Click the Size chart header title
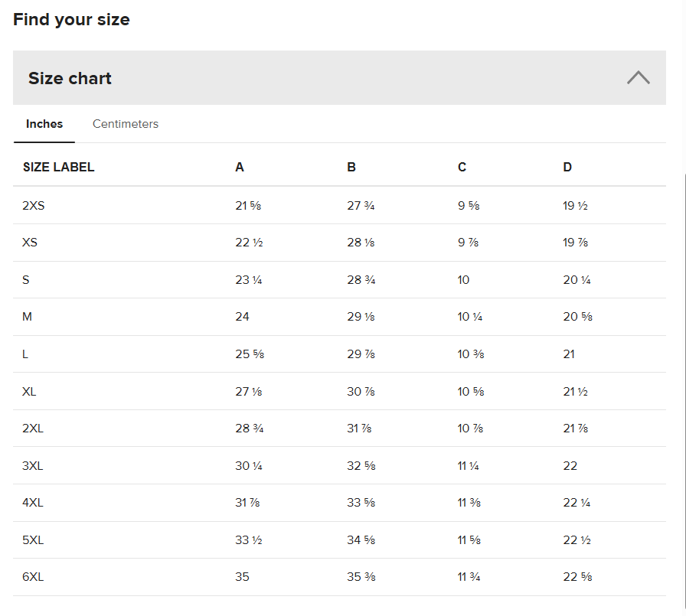686x616 pixels. (70, 78)
